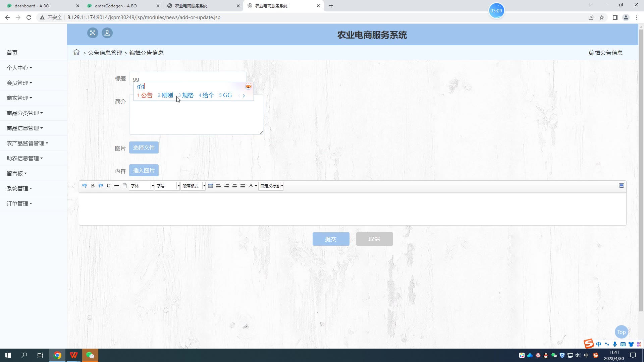Open the 字号 font size dropdown
The image size is (644, 362).
pos(167,186)
